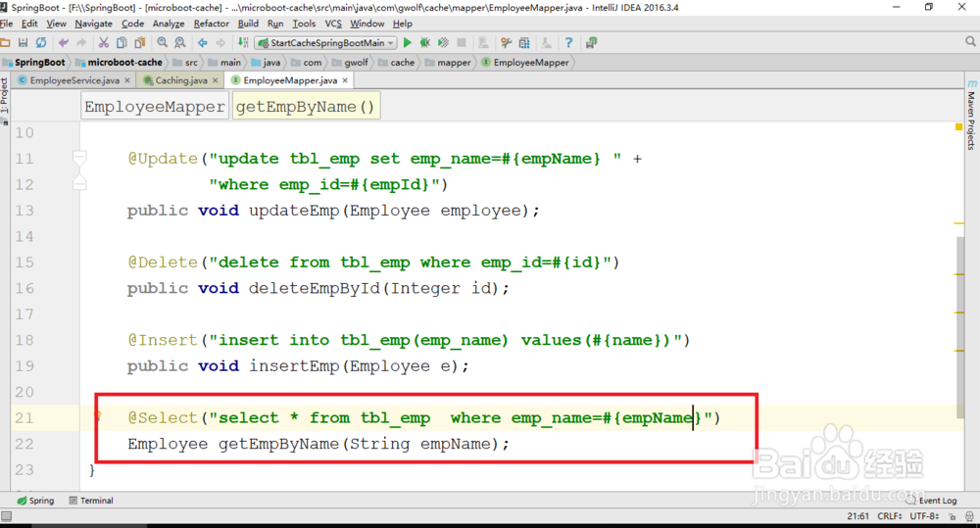This screenshot has width=980, height=528.
Task: Open the Event Log tool window
Action: click(x=932, y=501)
